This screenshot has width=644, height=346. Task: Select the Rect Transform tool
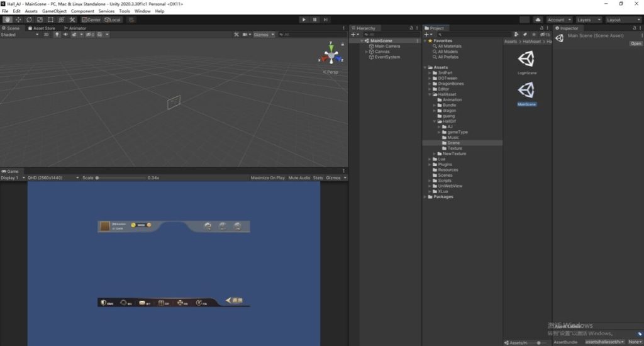[x=50, y=20]
